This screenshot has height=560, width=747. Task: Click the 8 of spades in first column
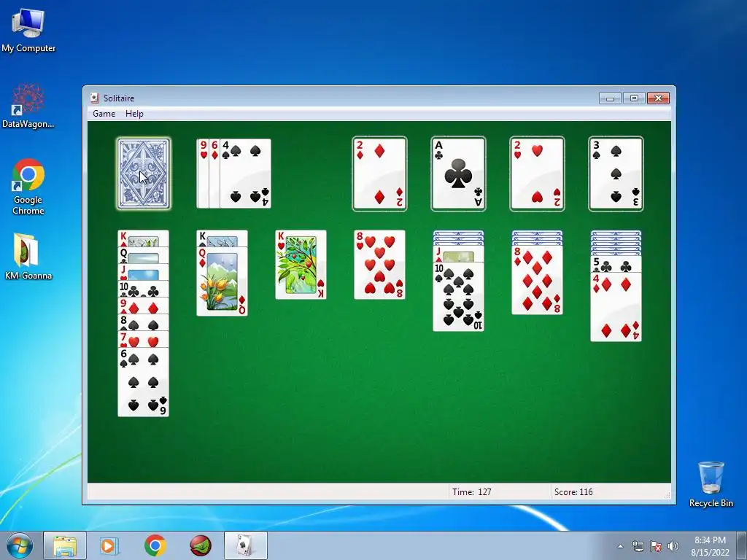click(144, 322)
